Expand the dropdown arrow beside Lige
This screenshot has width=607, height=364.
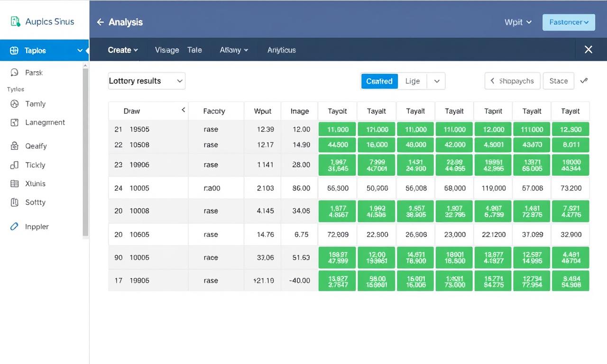tap(436, 81)
